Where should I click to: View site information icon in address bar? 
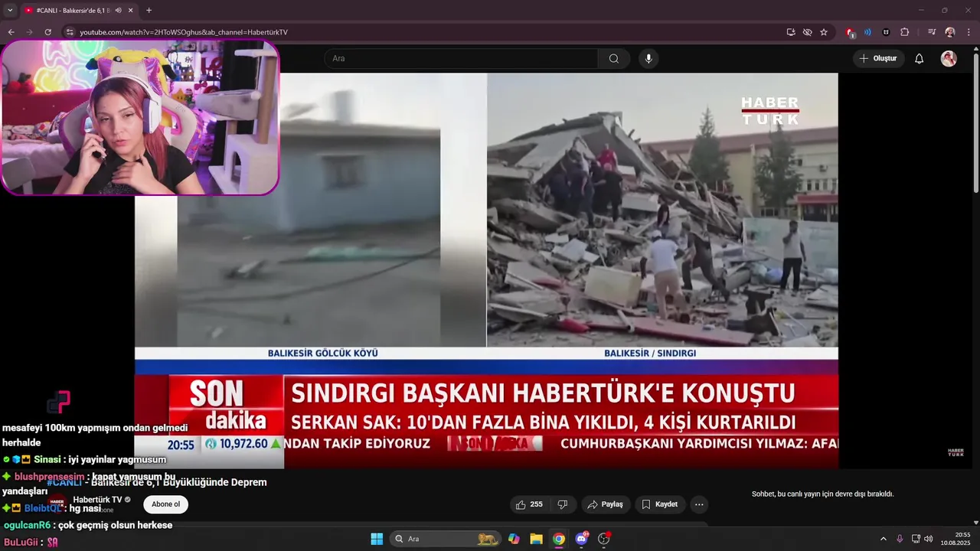70,32
